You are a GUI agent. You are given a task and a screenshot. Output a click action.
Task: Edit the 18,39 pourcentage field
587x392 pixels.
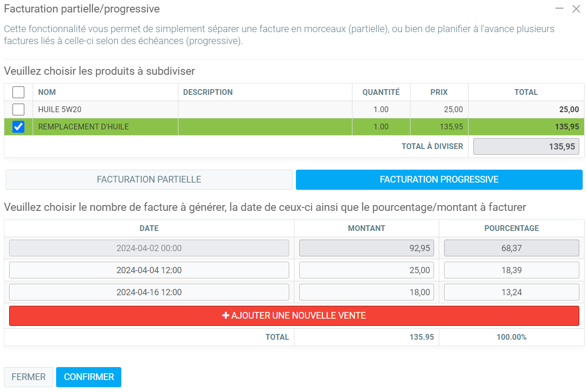511,270
